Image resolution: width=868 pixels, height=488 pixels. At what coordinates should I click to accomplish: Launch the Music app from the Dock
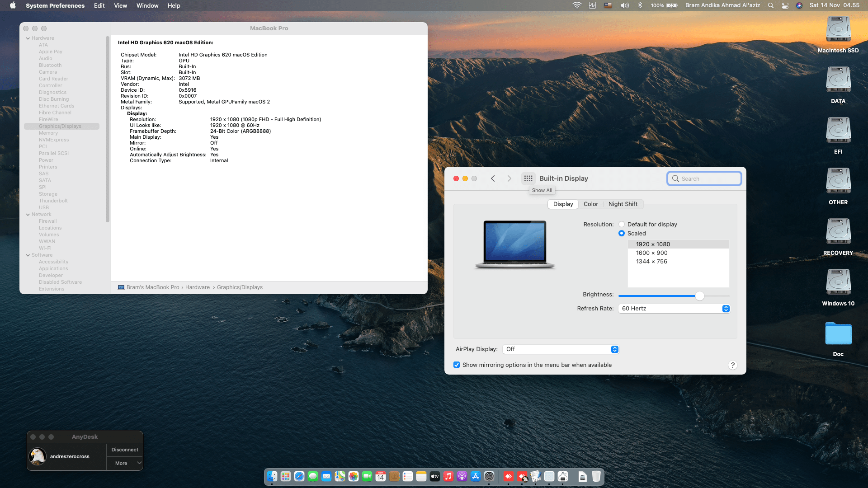(x=448, y=477)
